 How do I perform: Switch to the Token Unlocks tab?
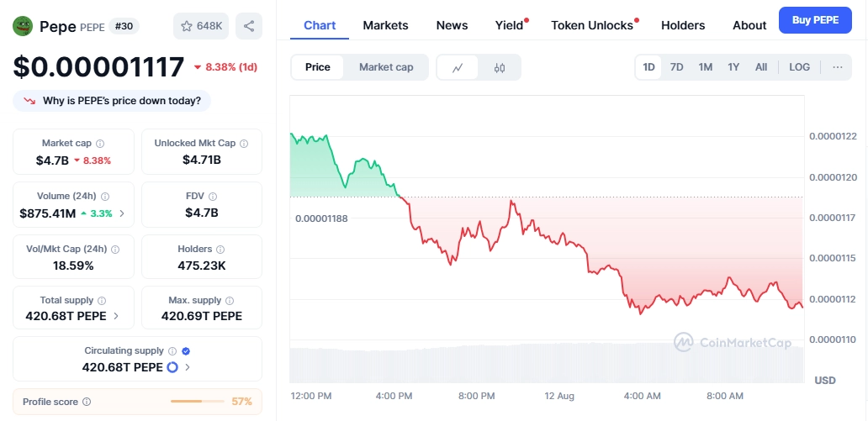click(x=592, y=25)
